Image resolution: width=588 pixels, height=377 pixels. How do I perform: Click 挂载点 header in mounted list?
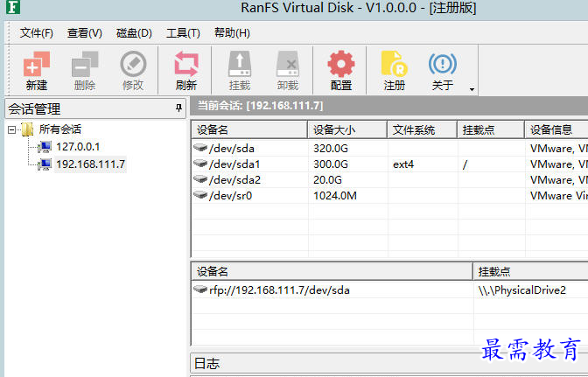click(530, 272)
